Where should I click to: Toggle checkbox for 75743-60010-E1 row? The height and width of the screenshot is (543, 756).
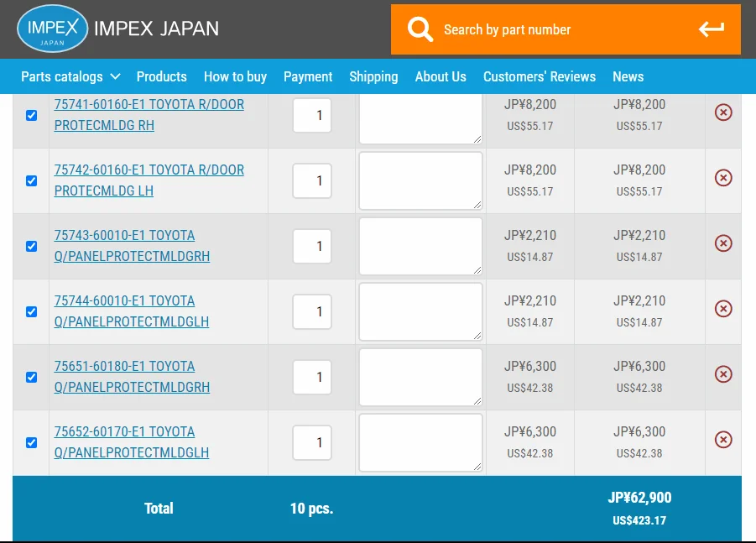click(x=32, y=247)
